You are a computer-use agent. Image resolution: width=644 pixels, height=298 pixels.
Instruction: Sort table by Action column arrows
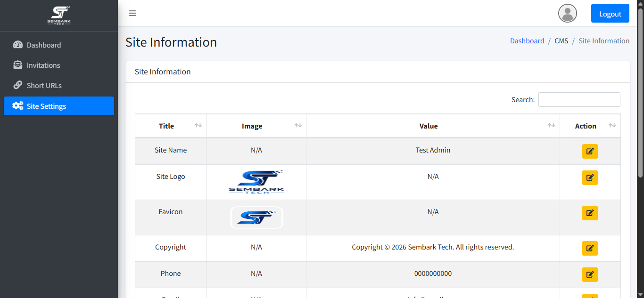coord(612,125)
